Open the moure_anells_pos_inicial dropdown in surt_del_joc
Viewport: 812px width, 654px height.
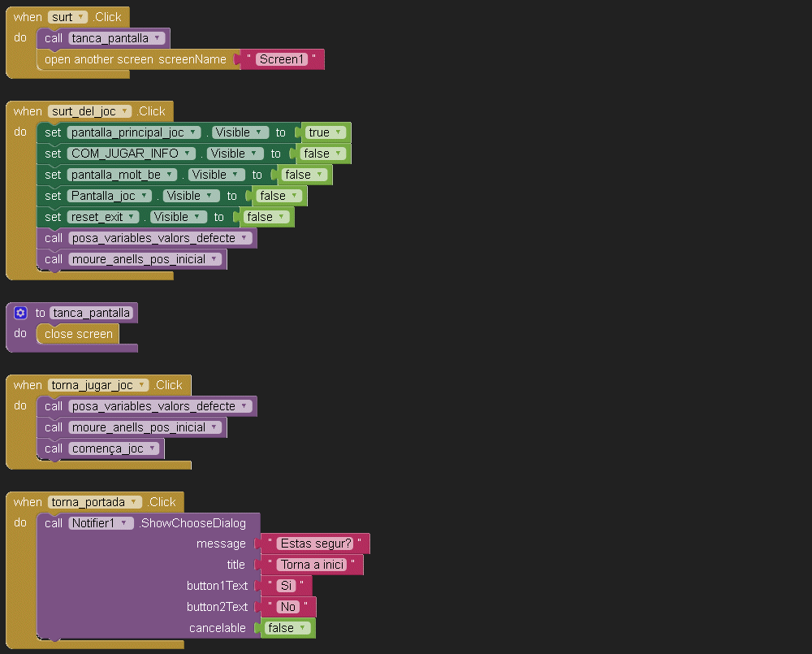tap(214, 259)
